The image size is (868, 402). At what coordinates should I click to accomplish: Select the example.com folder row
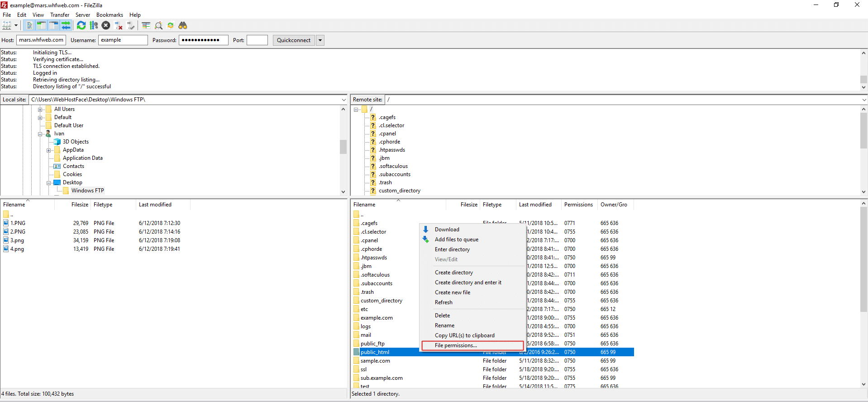493,318
